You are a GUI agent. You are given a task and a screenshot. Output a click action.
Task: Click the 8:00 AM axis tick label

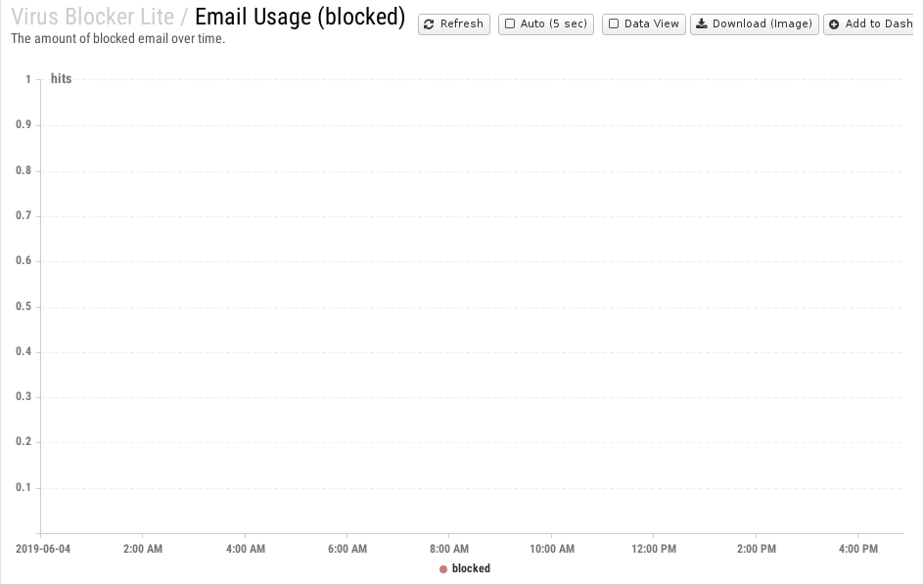click(449, 549)
